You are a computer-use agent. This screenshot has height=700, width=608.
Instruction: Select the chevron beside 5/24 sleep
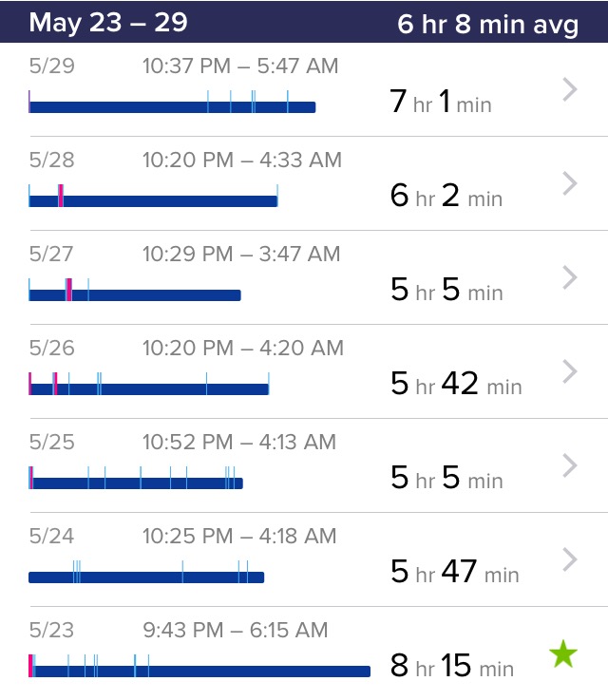570,559
